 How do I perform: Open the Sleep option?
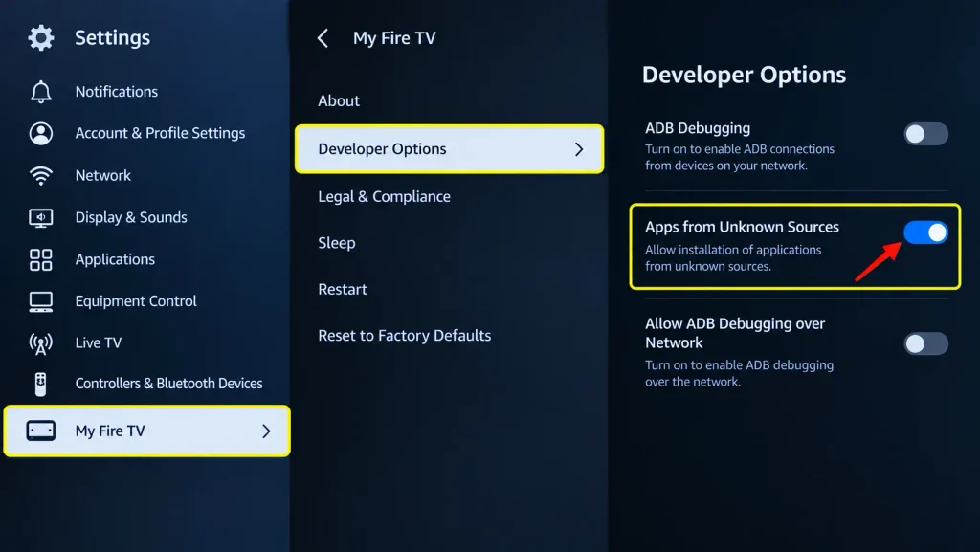pyautogui.click(x=337, y=243)
